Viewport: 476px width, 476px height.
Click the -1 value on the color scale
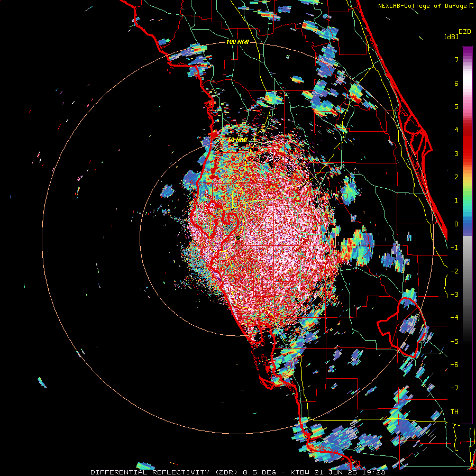click(x=454, y=248)
